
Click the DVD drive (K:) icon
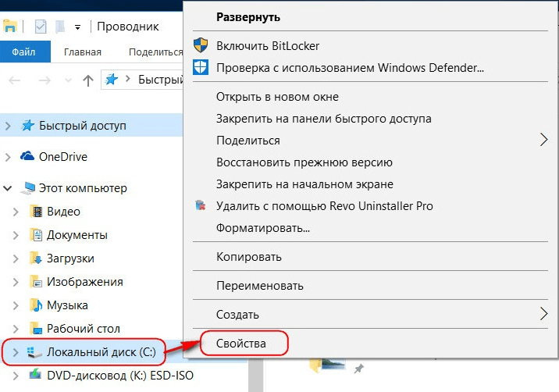click(x=35, y=375)
